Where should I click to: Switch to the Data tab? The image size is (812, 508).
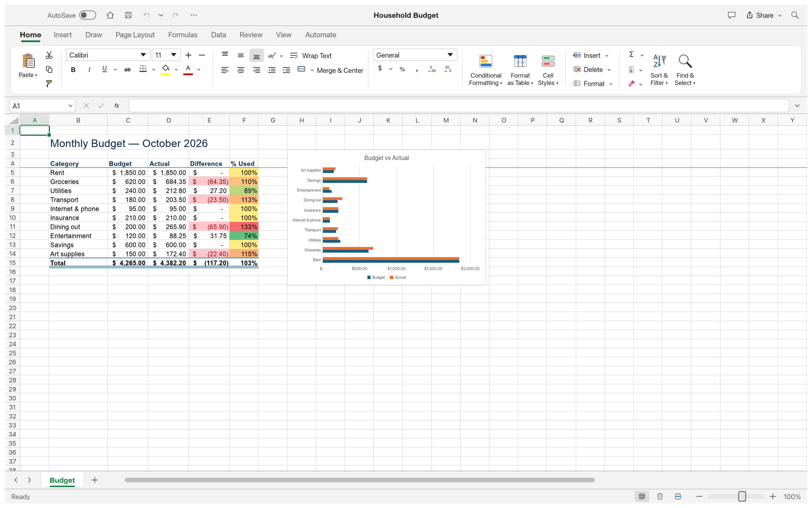click(218, 35)
